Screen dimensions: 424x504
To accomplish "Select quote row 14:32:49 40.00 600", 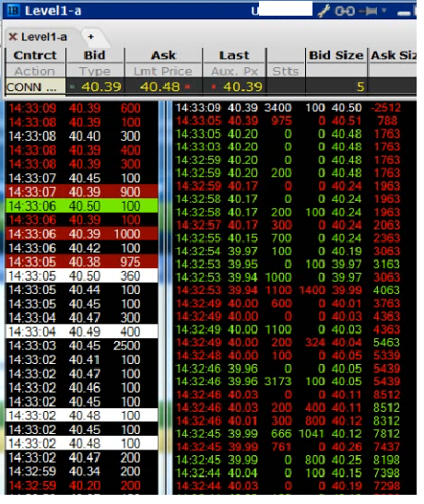I will pos(288,303).
